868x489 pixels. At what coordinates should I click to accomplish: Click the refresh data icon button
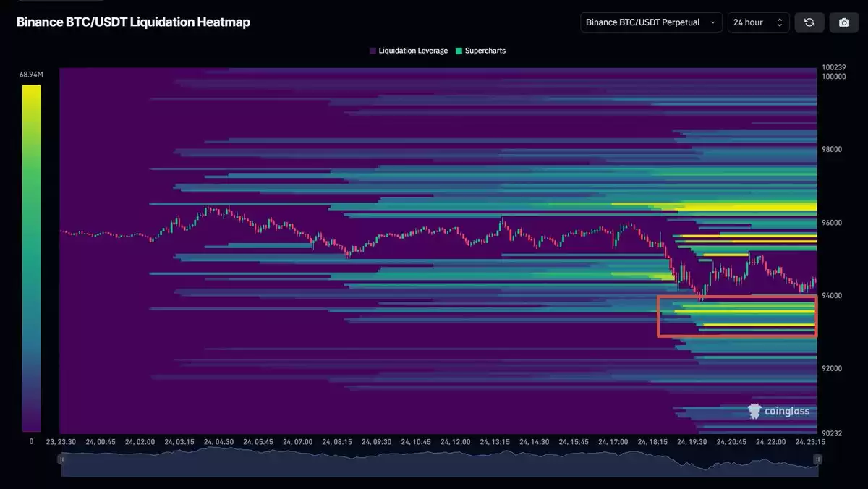click(809, 22)
